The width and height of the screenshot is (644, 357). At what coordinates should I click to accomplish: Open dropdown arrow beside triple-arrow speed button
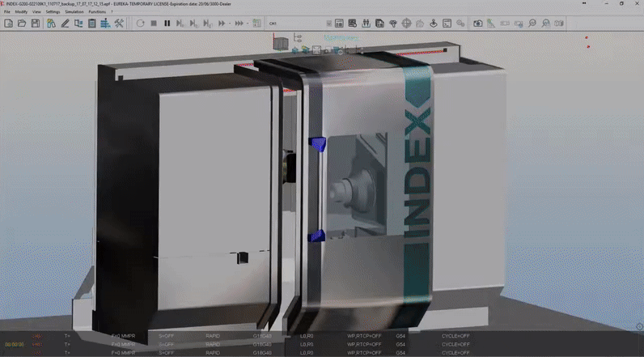pyautogui.click(x=247, y=23)
